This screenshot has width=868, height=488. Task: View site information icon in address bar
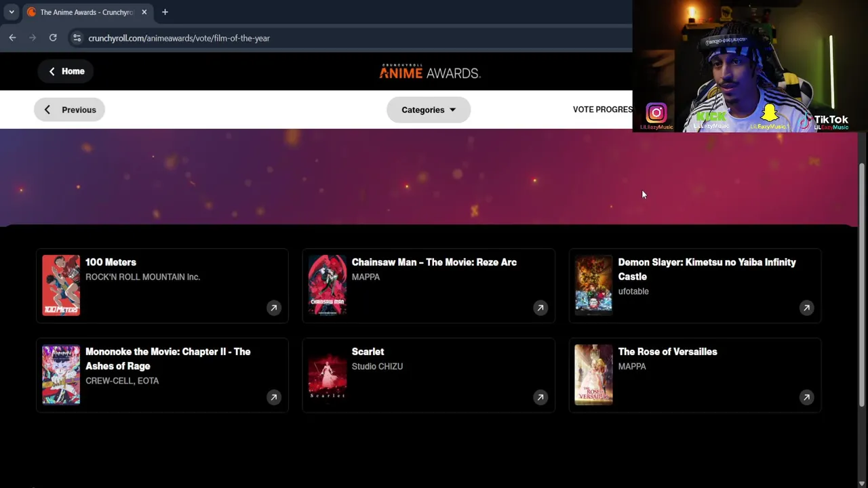pyautogui.click(x=77, y=38)
